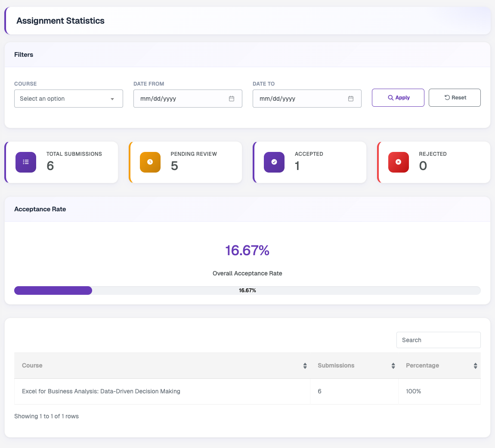Screen dimensions: 495x448
Task: Click the acceptance rate progress bar
Action: pyautogui.click(x=247, y=290)
